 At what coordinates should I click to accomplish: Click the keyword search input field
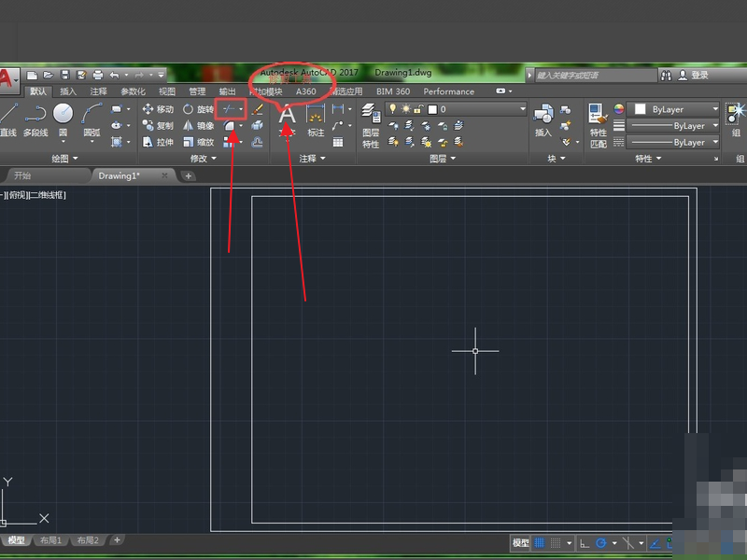pos(596,76)
